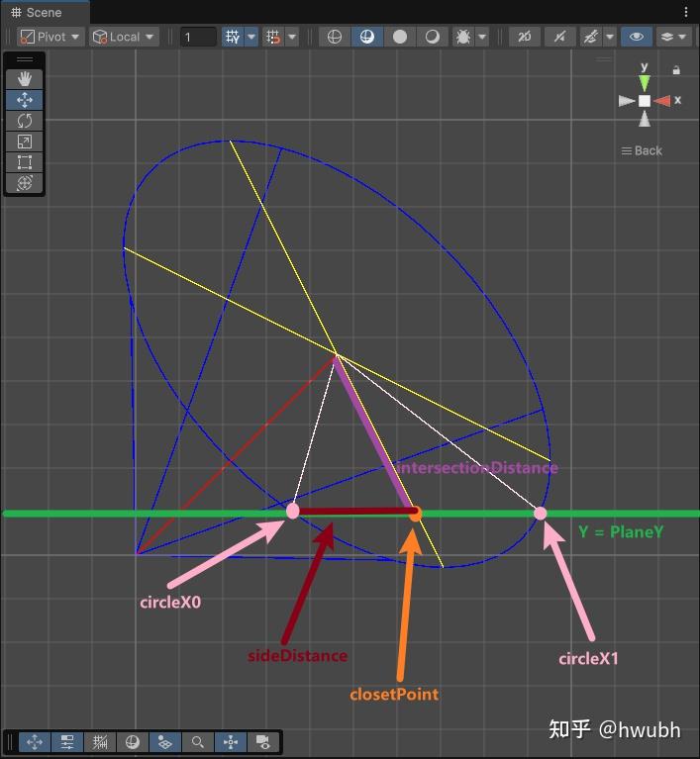Open scene effects dropdown arrow
The image size is (700, 759).
click(610, 37)
